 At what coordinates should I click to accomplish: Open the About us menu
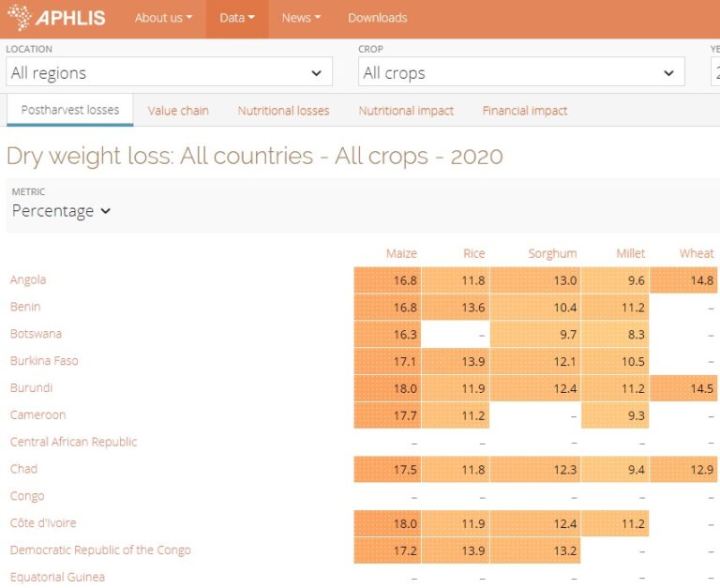(163, 18)
